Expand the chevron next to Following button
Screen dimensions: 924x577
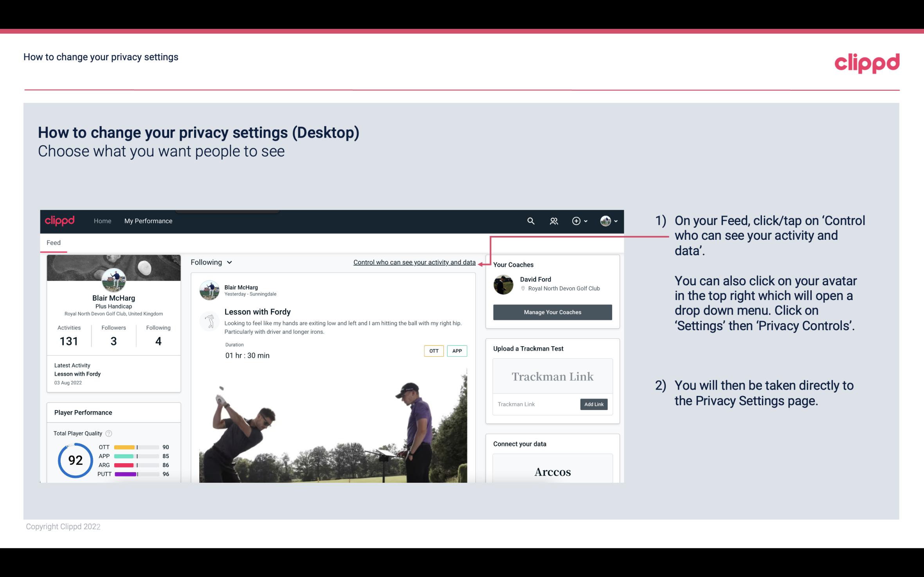(230, 262)
